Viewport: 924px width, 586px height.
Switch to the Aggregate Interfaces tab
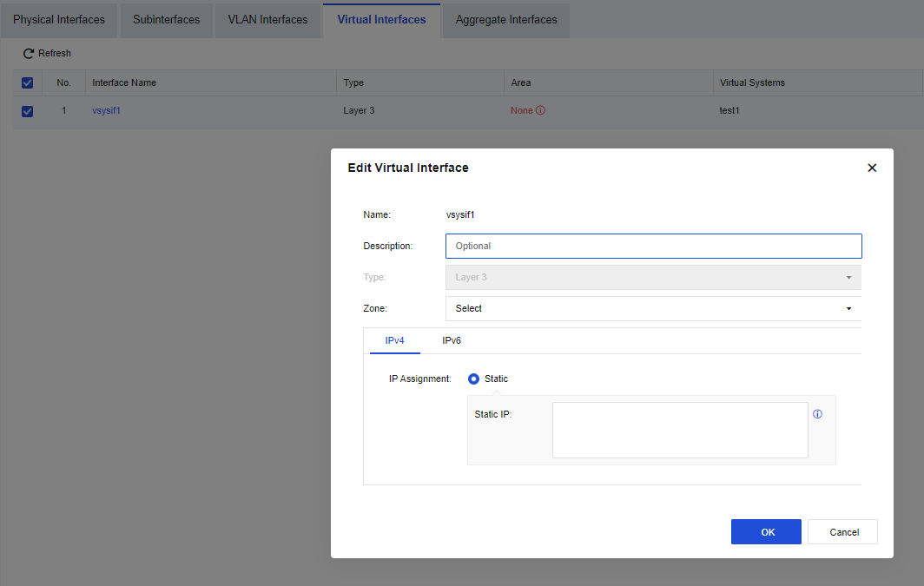click(x=506, y=20)
